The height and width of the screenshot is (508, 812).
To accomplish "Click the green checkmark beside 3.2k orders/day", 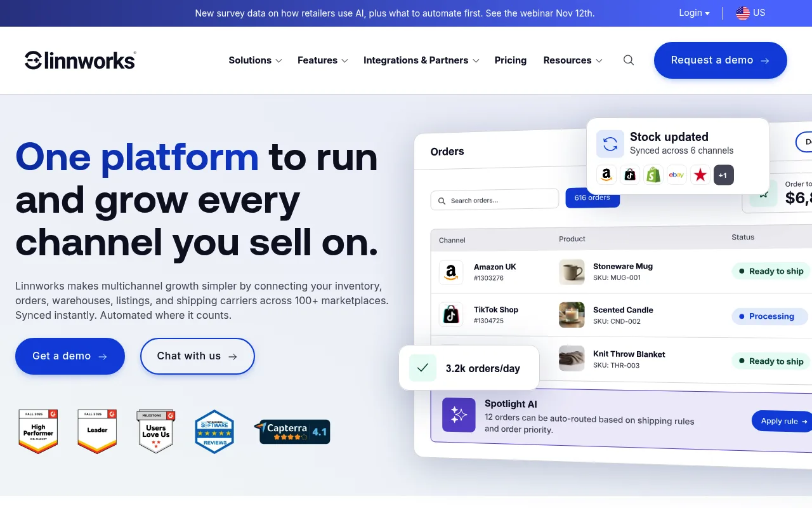I will (x=423, y=368).
